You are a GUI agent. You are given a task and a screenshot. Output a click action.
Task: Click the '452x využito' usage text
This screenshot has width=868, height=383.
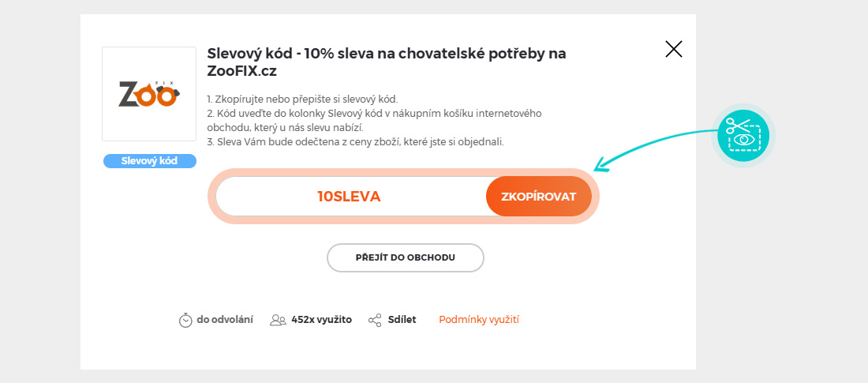(x=321, y=320)
